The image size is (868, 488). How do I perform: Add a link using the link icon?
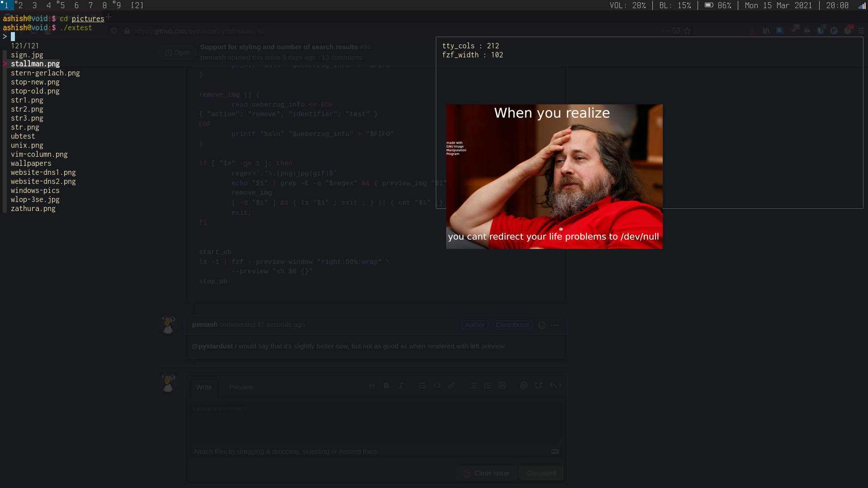[452, 385]
